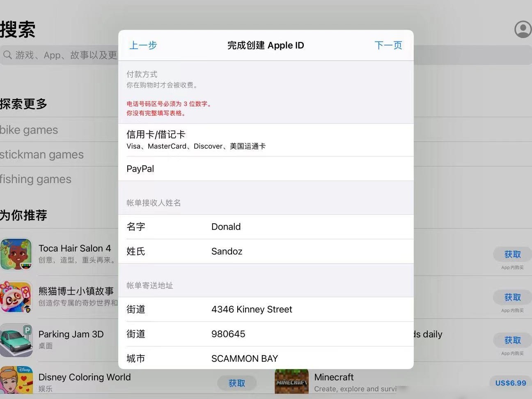Open Minecraft title text
The image size is (532, 399).
point(334,377)
